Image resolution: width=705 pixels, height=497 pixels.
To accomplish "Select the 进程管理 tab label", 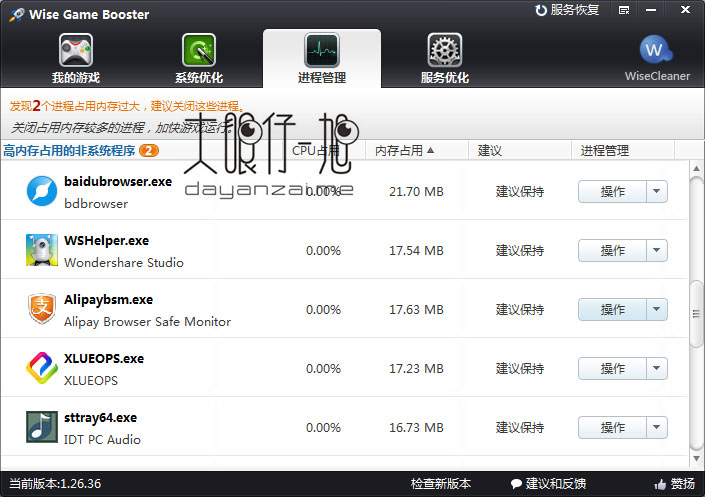I will click(x=322, y=77).
